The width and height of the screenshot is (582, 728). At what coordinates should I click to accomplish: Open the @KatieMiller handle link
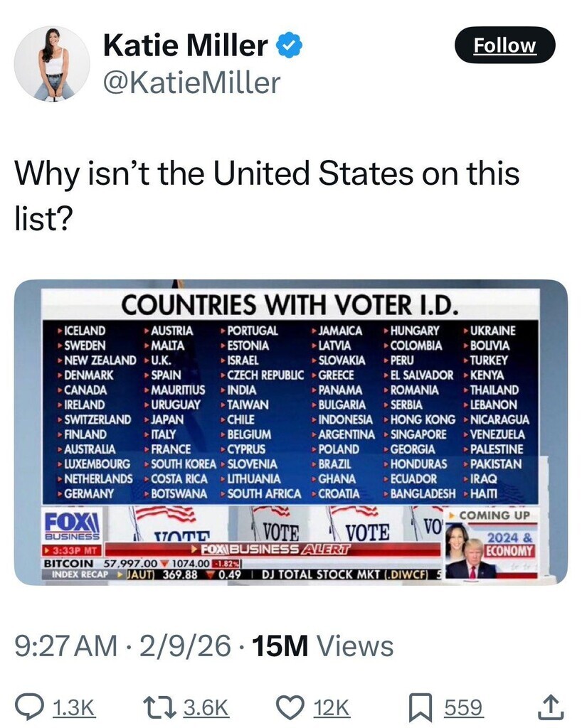click(191, 83)
